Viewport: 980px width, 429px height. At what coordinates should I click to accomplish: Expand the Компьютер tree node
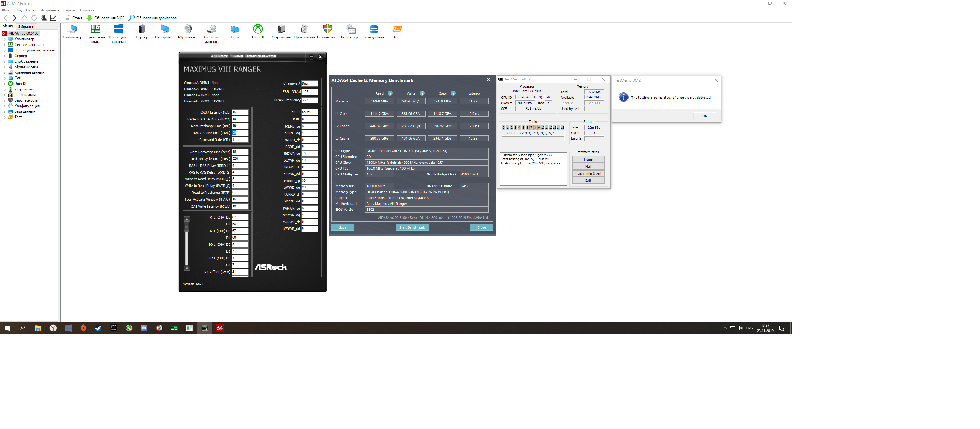coord(4,39)
